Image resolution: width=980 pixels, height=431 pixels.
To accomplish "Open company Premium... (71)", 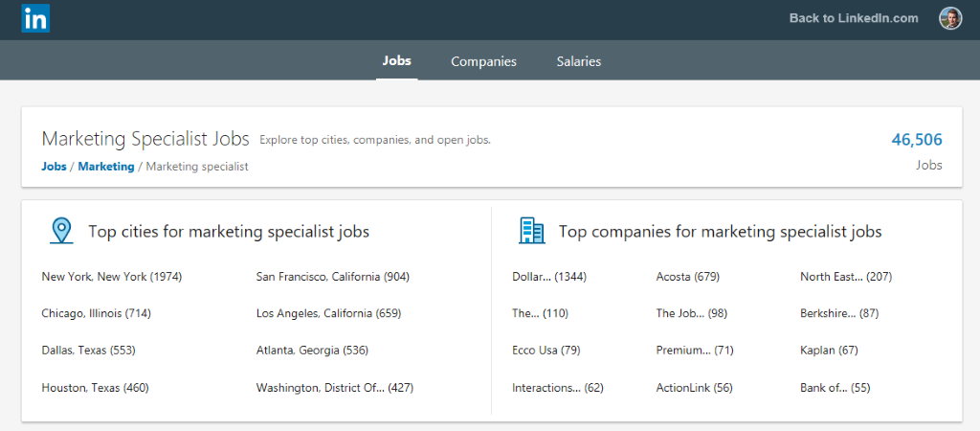I will (x=695, y=351).
